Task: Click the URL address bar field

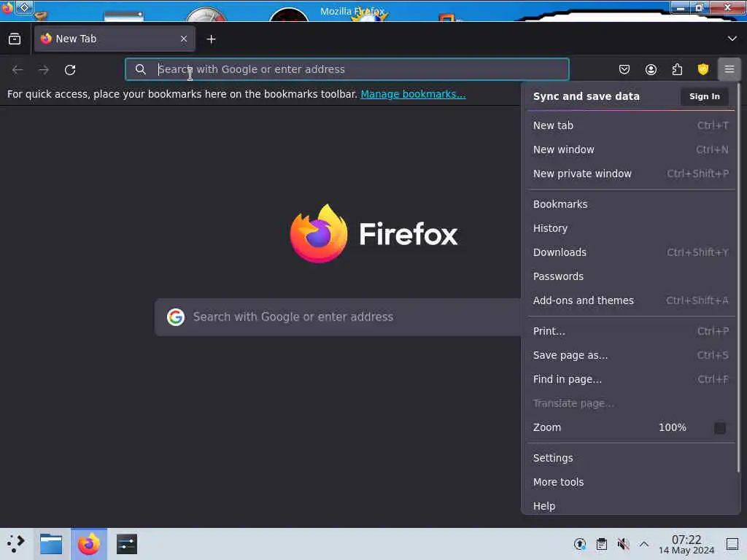Action: (347, 69)
